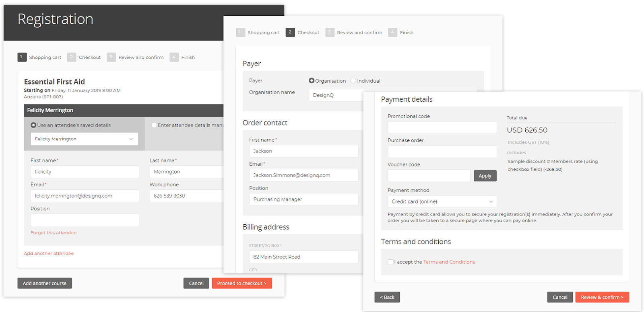Image resolution: width=644 pixels, height=312 pixels.
Task: Go to Shopping cart tab in Checkout window
Action: point(264,33)
